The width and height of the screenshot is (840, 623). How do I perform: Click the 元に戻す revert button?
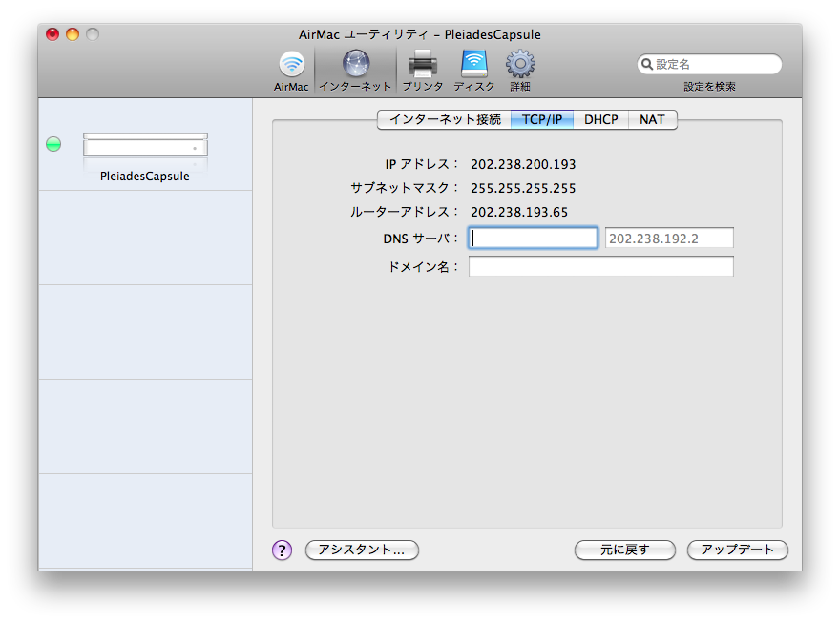[624, 550]
